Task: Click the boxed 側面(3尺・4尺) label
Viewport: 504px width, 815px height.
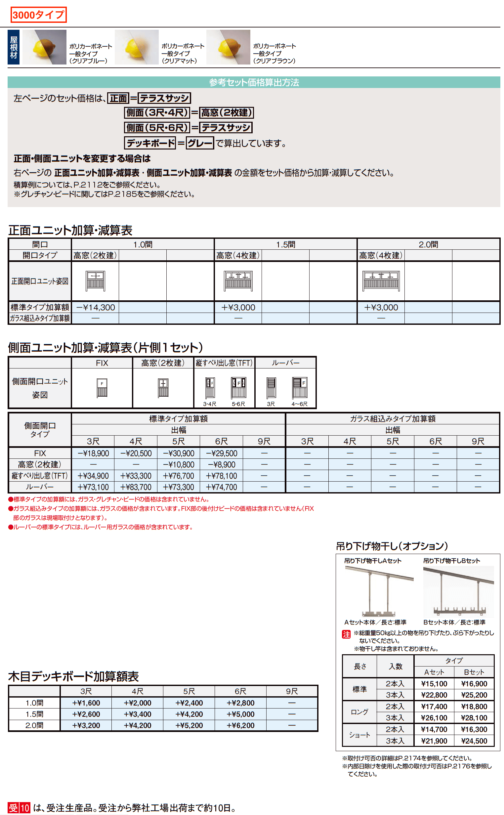Action: pos(157,113)
